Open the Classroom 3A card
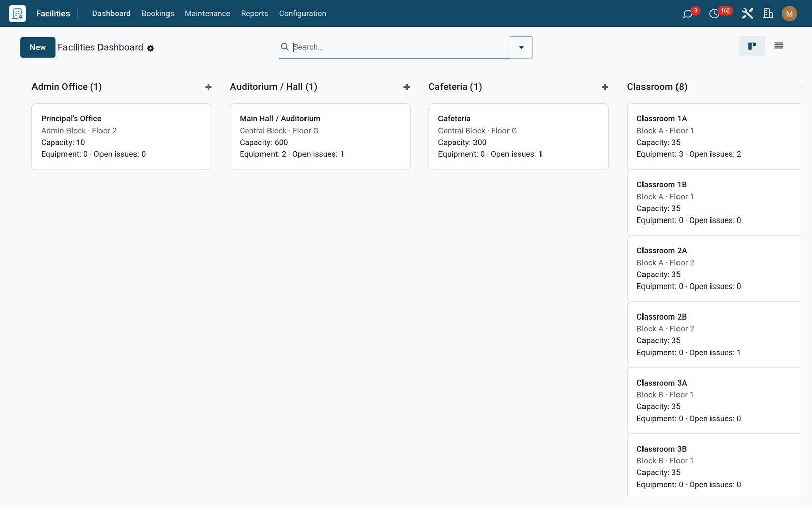The width and height of the screenshot is (812, 508). (x=714, y=401)
